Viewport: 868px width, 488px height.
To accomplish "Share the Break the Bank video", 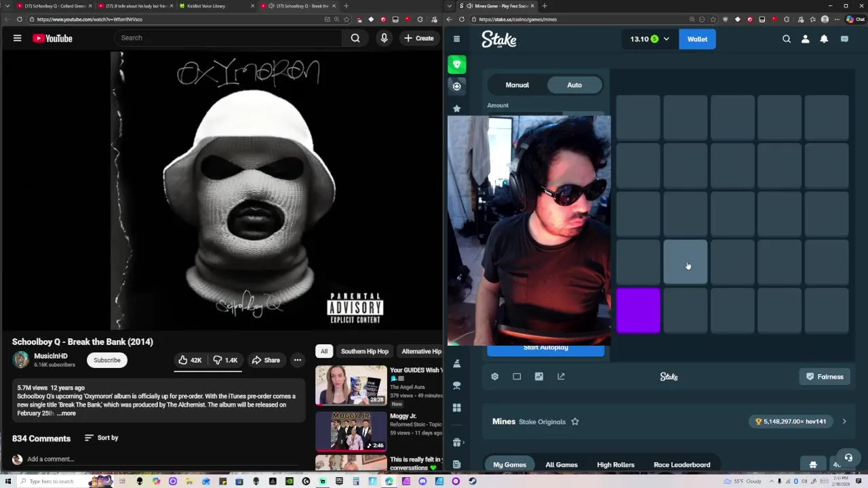I will [265, 360].
